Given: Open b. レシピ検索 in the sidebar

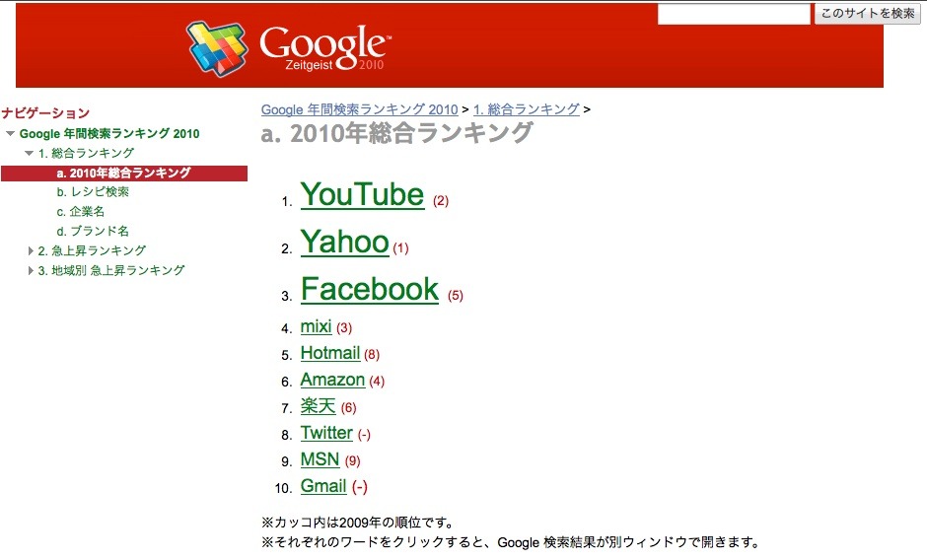Looking at the screenshot, I should (93, 191).
